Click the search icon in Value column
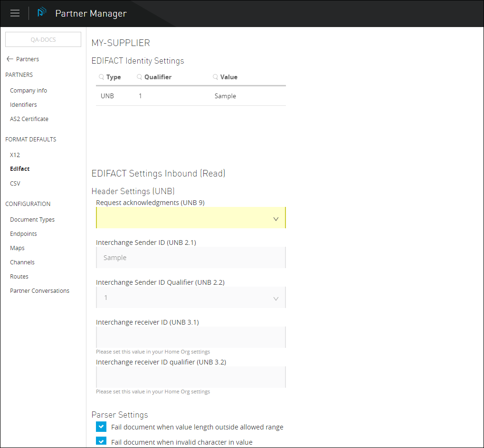The image size is (484, 448). click(x=215, y=77)
